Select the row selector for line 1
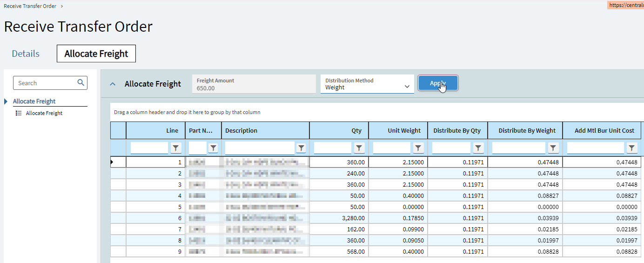Screen dimensions: 644x263 118,162
